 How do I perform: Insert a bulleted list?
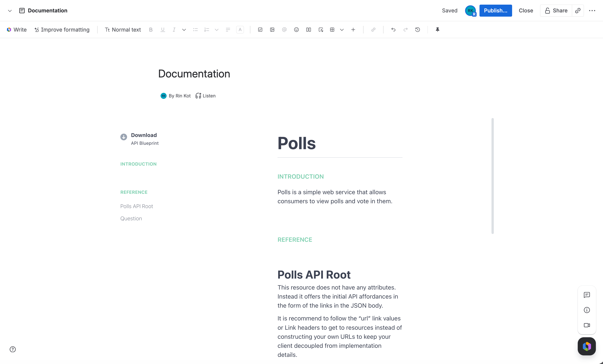[x=195, y=30]
